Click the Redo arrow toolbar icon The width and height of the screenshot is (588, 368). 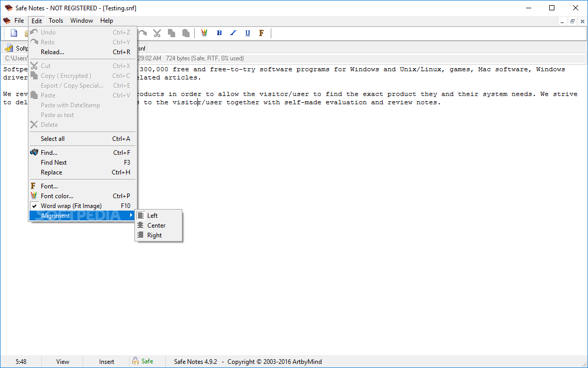point(143,34)
